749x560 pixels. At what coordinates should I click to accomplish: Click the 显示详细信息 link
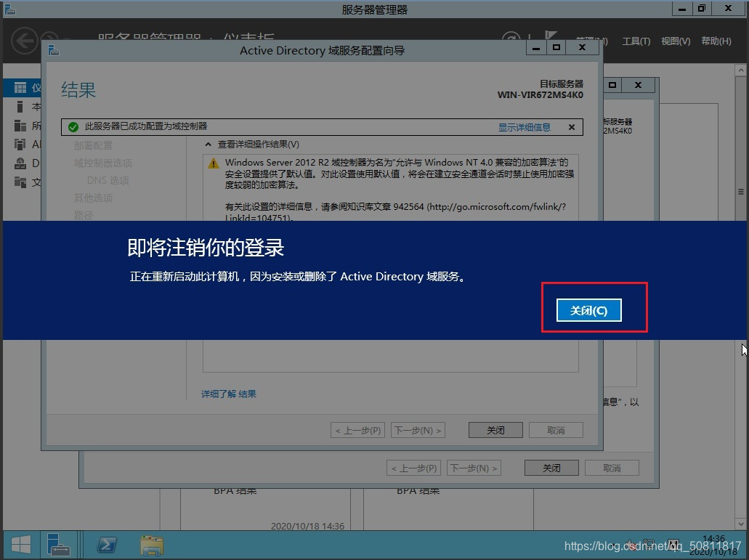pos(524,127)
